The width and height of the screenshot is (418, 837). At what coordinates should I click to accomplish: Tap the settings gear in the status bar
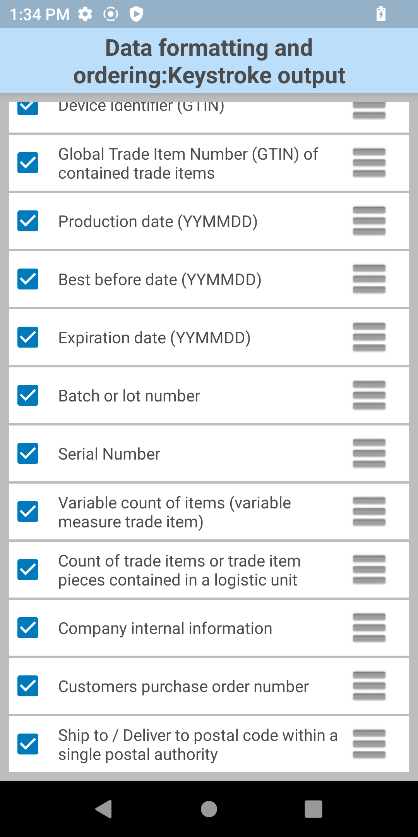point(85,14)
